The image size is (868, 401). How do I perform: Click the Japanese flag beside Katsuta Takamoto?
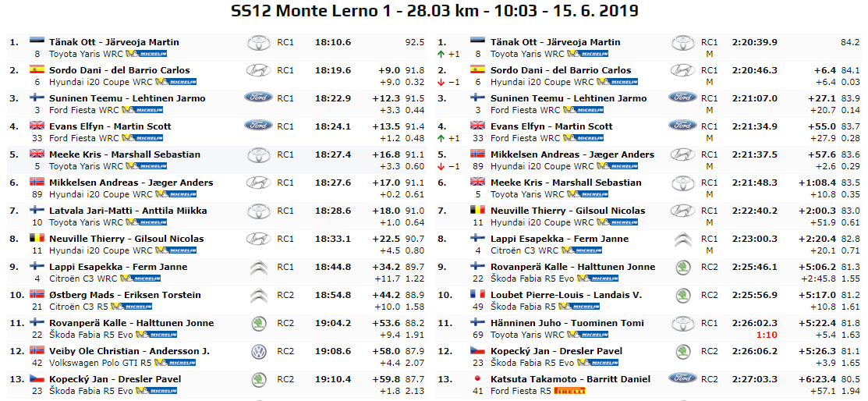(479, 379)
